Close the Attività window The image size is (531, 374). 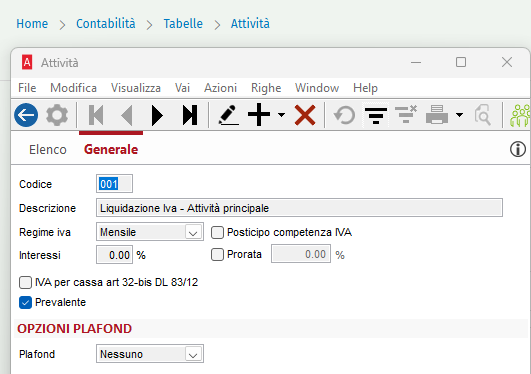pos(507,62)
